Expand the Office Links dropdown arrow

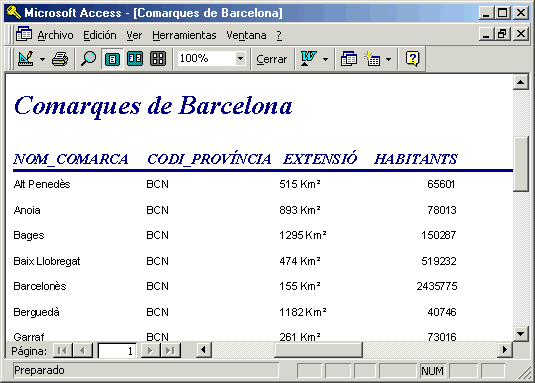pyautogui.click(x=325, y=59)
